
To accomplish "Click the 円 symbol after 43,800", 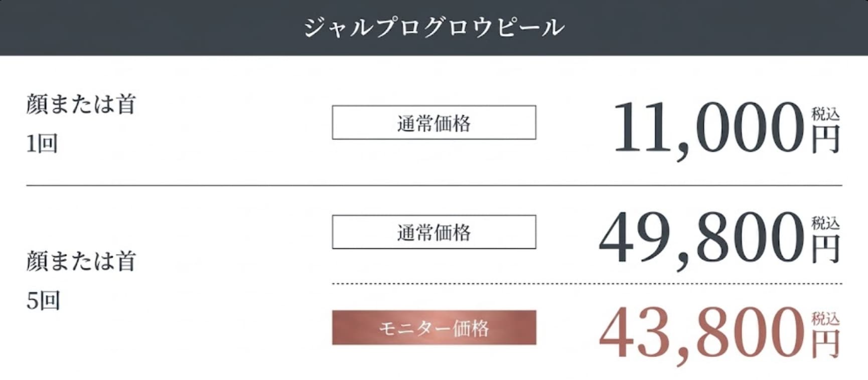I will coord(826,344).
